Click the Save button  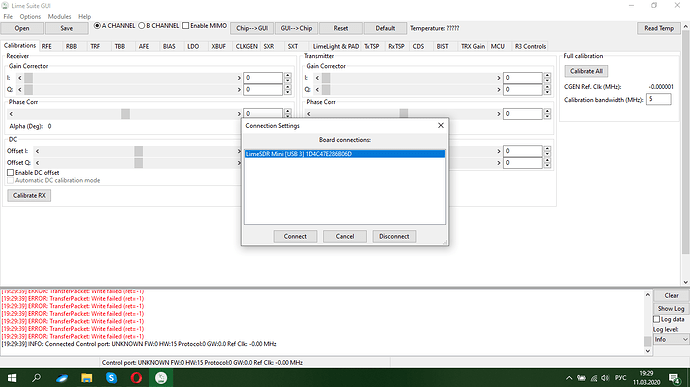pos(66,28)
